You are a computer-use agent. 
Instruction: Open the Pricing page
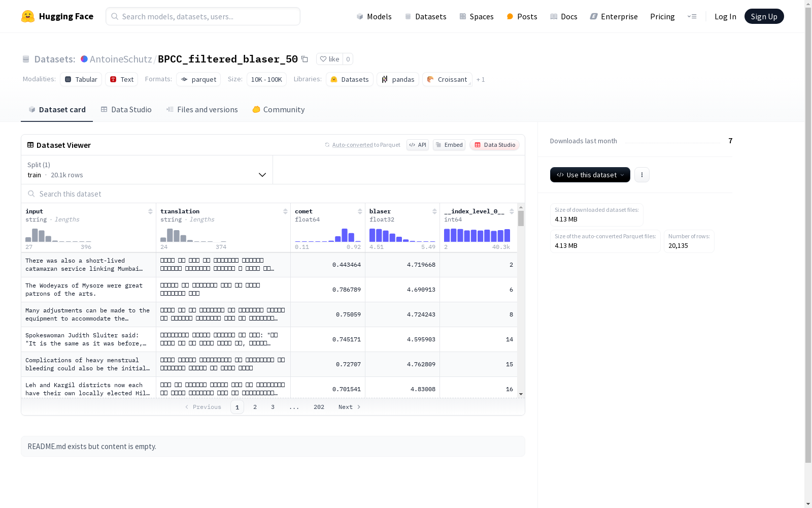[x=662, y=16]
